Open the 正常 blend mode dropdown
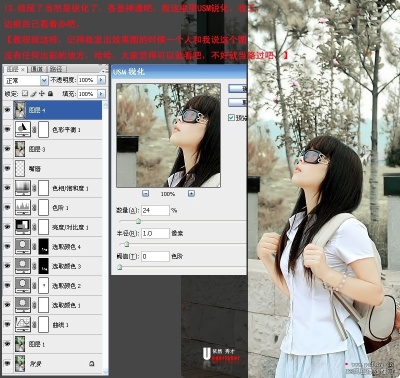The height and width of the screenshot is (378, 400). (44, 80)
